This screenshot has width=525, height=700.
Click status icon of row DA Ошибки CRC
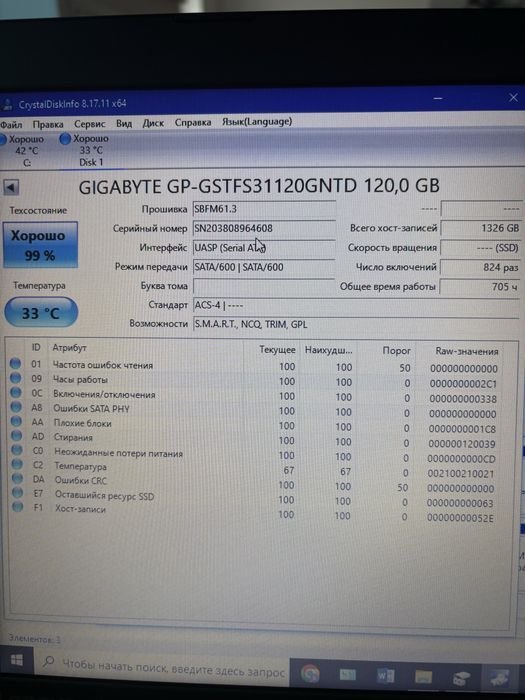[x=17, y=479]
